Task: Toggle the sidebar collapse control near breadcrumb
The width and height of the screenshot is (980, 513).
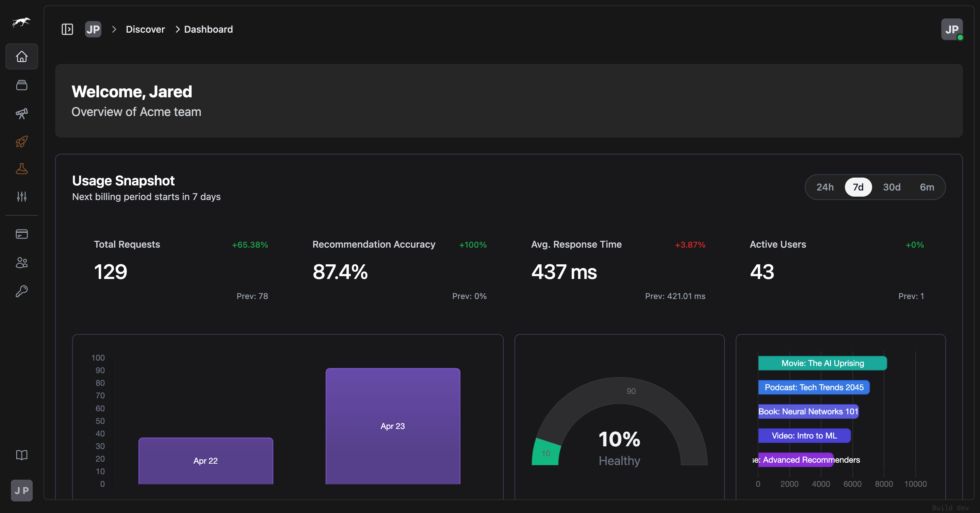Action: click(x=67, y=29)
